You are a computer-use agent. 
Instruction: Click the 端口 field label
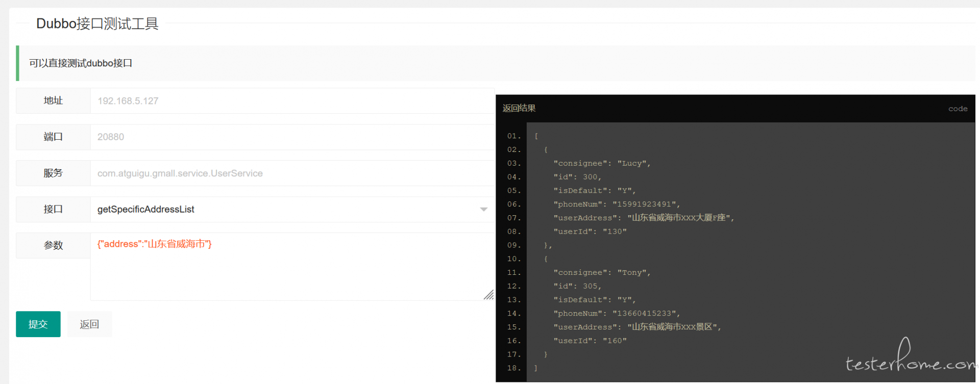click(53, 137)
